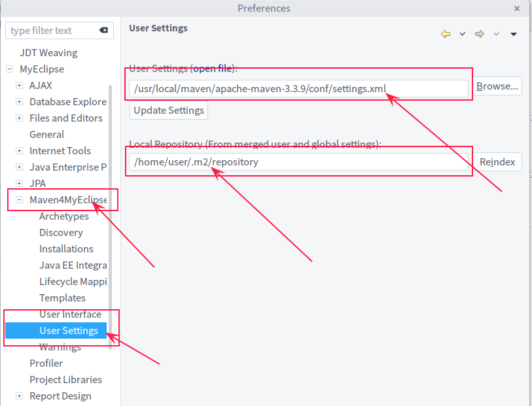Click the Reindex button
Image resolution: width=532 pixels, height=406 pixels.
point(497,162)
